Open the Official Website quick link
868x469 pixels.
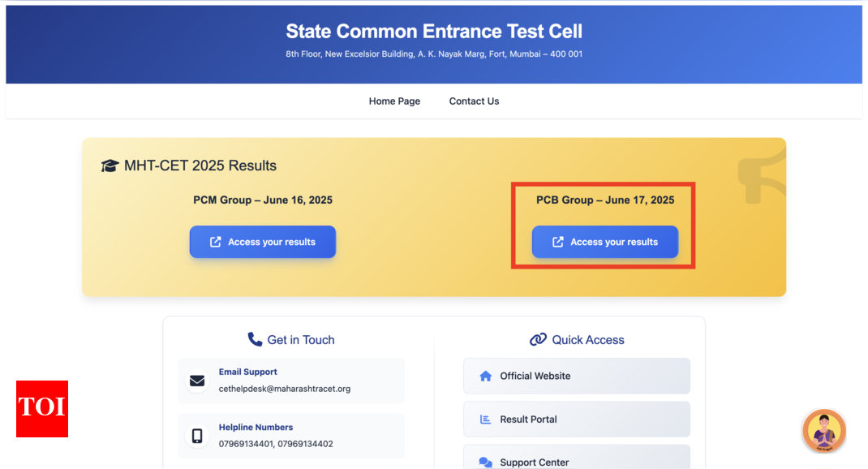(576, 376)
